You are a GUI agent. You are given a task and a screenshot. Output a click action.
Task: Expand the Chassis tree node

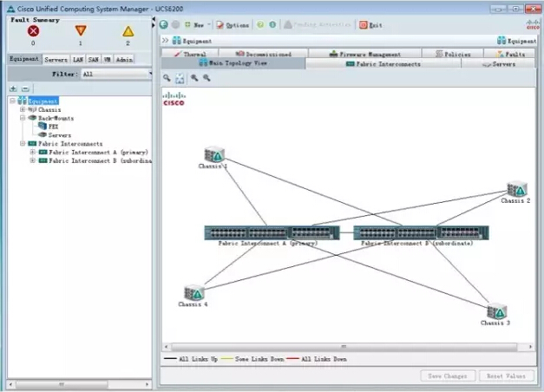click(x=23, y=110)
